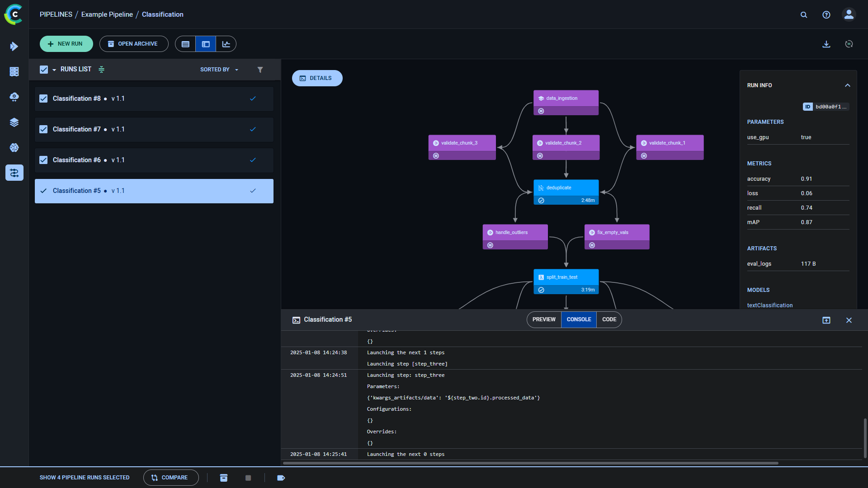Click the download icon in toolbar
The image size is (868, 488).
tap(826, 44)
